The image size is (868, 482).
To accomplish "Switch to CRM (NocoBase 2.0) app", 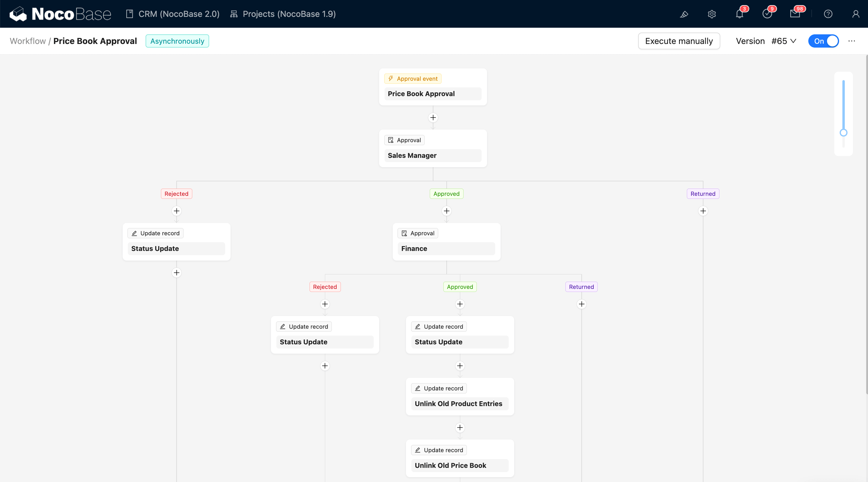I will (x=172, y=14).
